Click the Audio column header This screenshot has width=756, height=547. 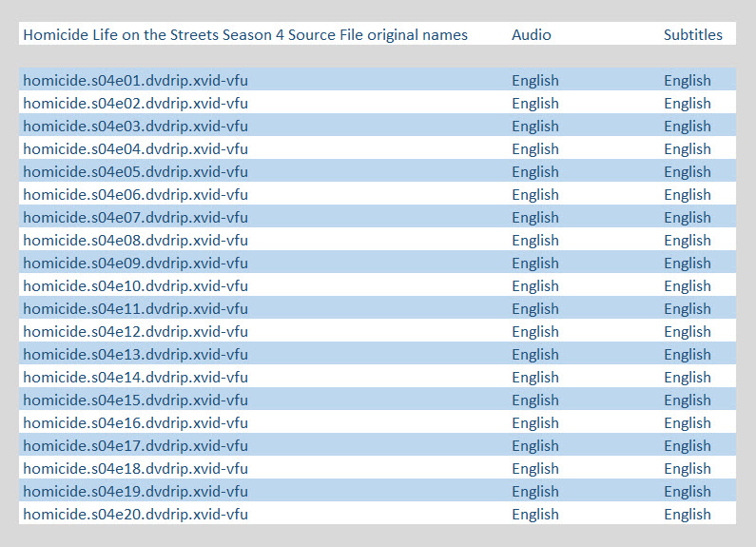coord(532,35)
